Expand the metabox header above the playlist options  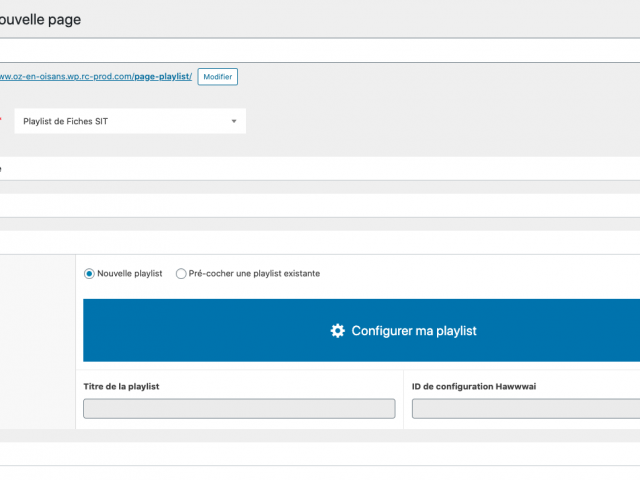(320, 242)
